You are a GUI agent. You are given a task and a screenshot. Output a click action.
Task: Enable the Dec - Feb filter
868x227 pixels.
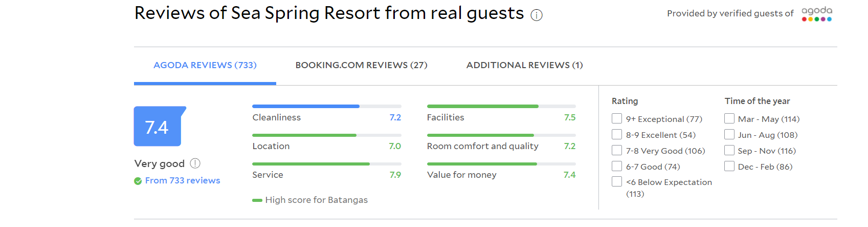729,167
